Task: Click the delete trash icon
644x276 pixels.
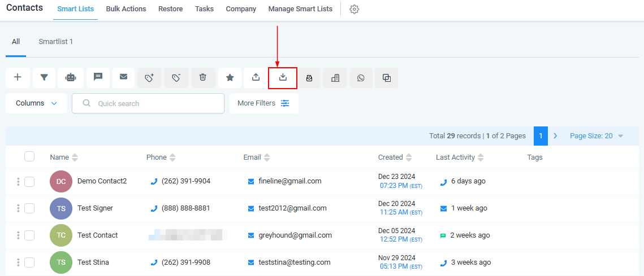Action: click(x=203, y=77)
